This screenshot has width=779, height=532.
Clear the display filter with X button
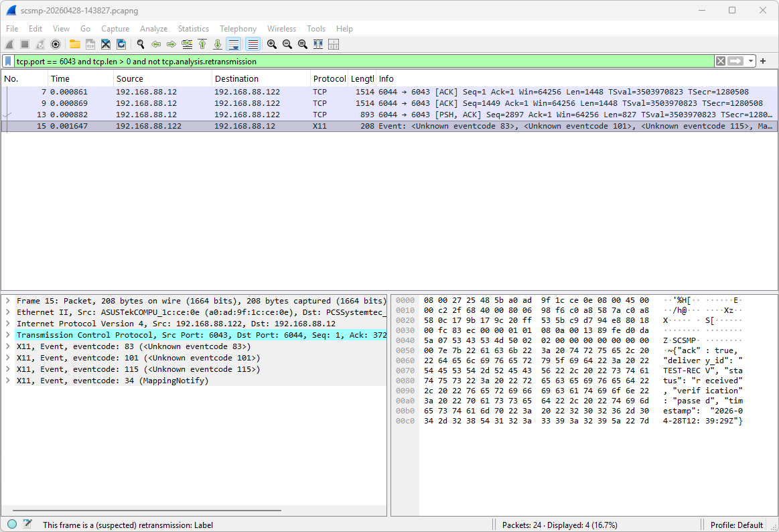[720, 61]
